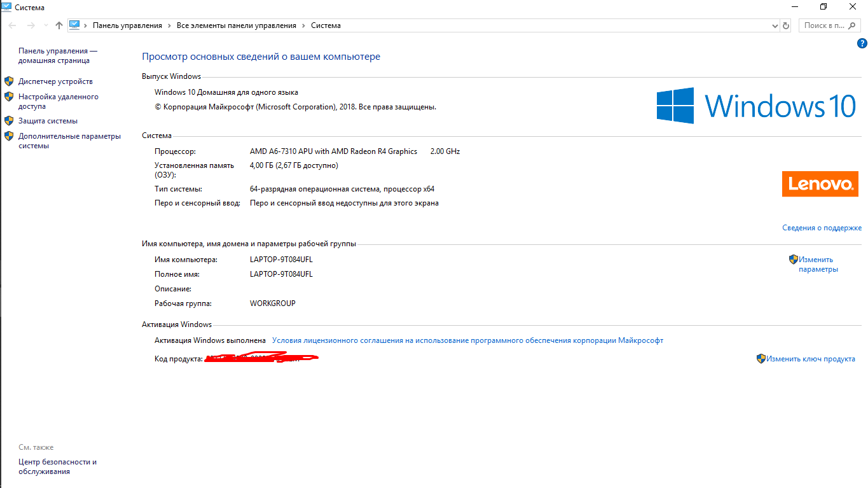
Task: Click 'Перо и сенсорный ввод недоступны' value
Action: [x=344, y=203]
